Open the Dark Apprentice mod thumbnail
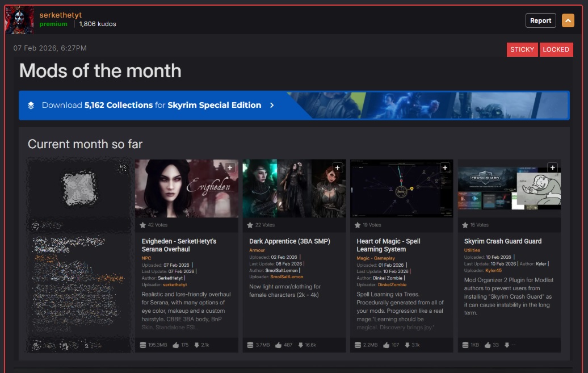The image size is (588, 373). tap(294, 188)
